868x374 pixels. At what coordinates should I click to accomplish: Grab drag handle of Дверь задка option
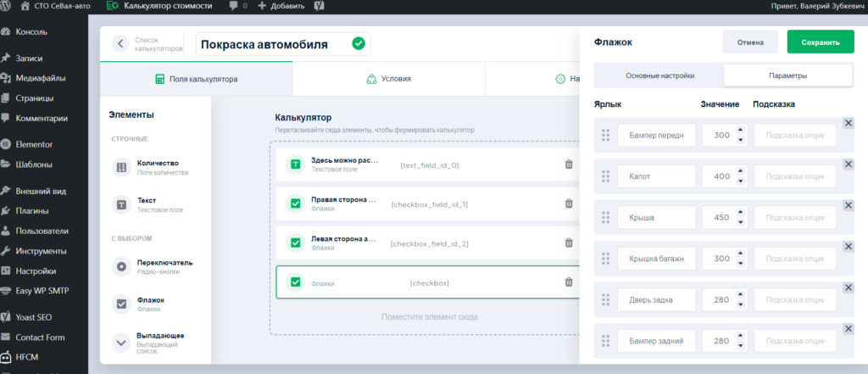pyautogui.click(x=605, y=299)
